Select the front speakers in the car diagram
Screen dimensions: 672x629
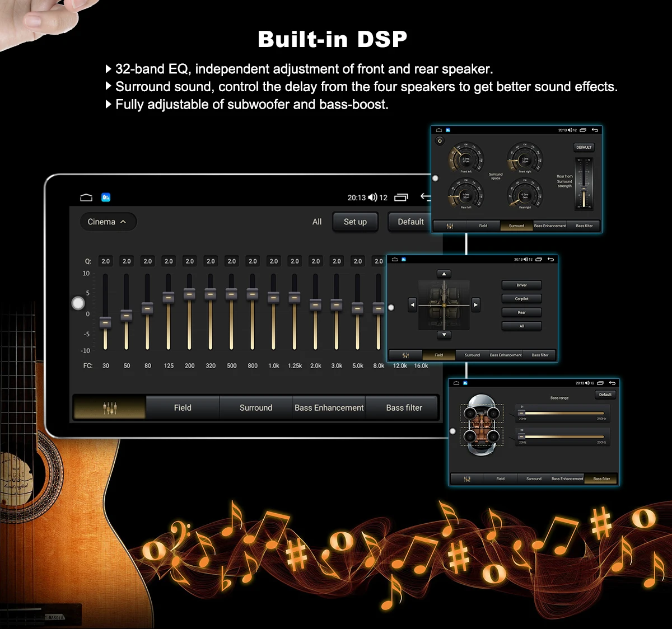pos(482,413)
